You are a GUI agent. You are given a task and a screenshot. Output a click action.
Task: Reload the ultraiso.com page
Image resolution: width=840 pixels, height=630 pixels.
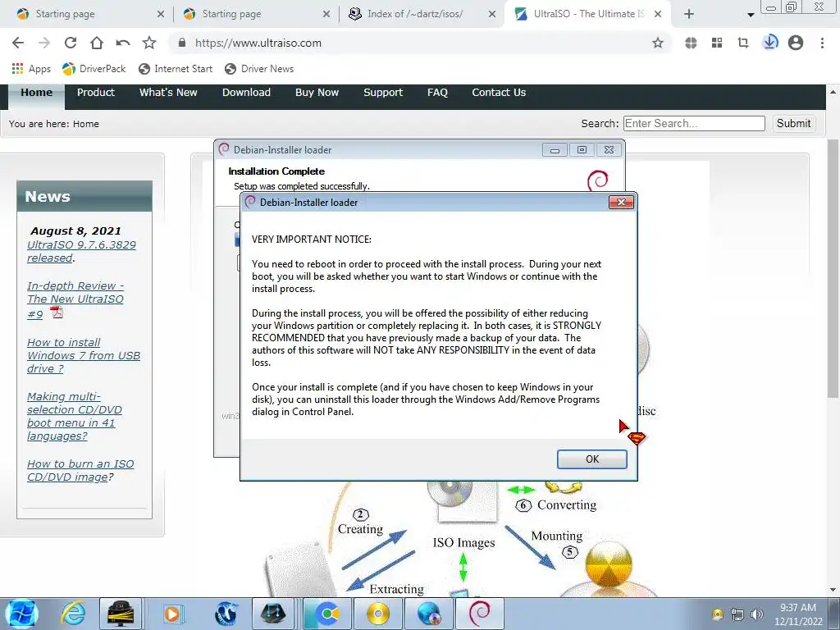pyautogui.click(x=71, y=43)
